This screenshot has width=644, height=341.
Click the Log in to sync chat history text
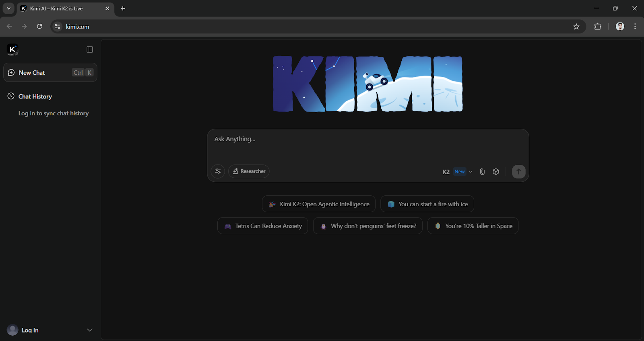54,113
